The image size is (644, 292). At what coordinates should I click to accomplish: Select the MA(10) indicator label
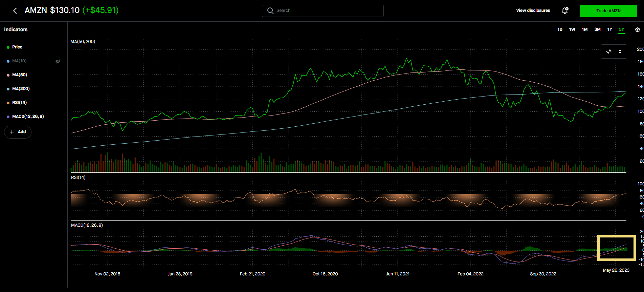tap(19, 61)
